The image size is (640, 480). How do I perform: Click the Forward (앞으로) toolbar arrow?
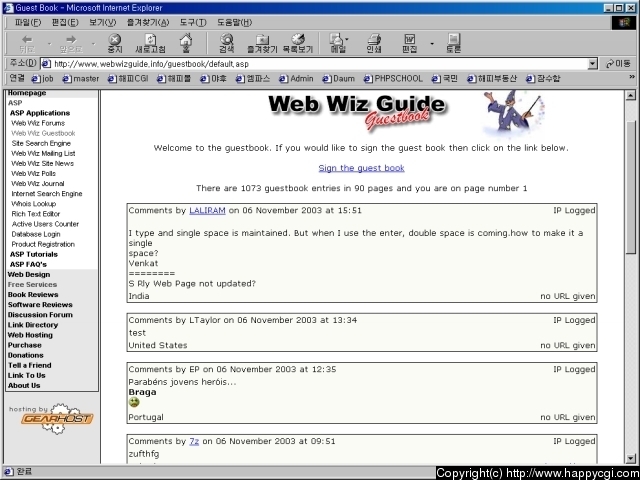(x=71, y=43)
